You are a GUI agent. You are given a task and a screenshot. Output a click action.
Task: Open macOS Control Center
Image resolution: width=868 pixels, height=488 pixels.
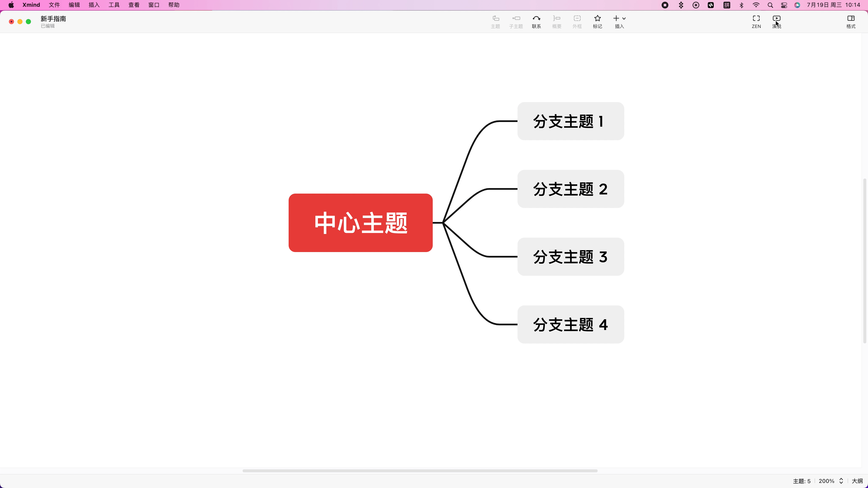pyautogui.click(x=784, y=5)
